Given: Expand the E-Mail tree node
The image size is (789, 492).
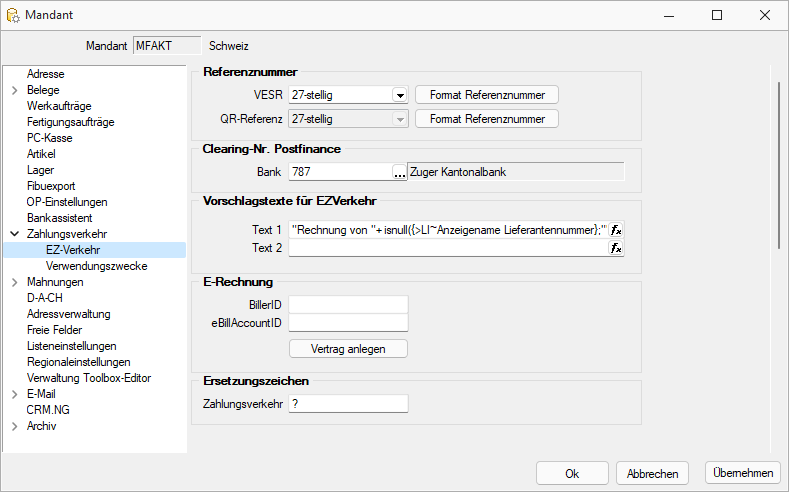Looking at the screenshot, I should coord(15,394).
